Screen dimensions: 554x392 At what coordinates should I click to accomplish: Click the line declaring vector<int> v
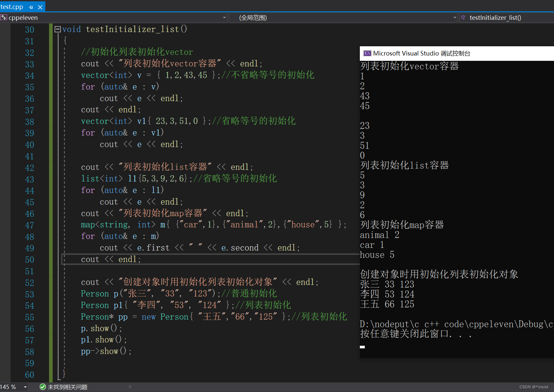tap(198, 75)
